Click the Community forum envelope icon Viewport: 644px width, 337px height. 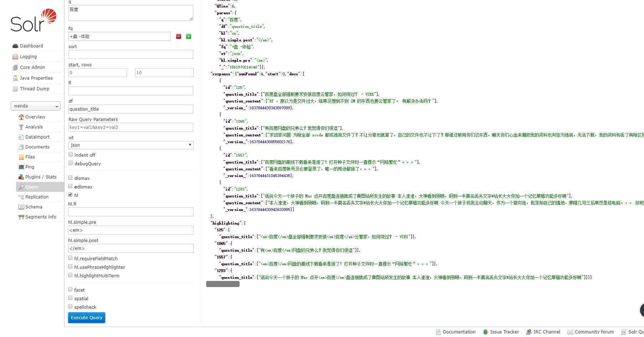tap(570, 332)
